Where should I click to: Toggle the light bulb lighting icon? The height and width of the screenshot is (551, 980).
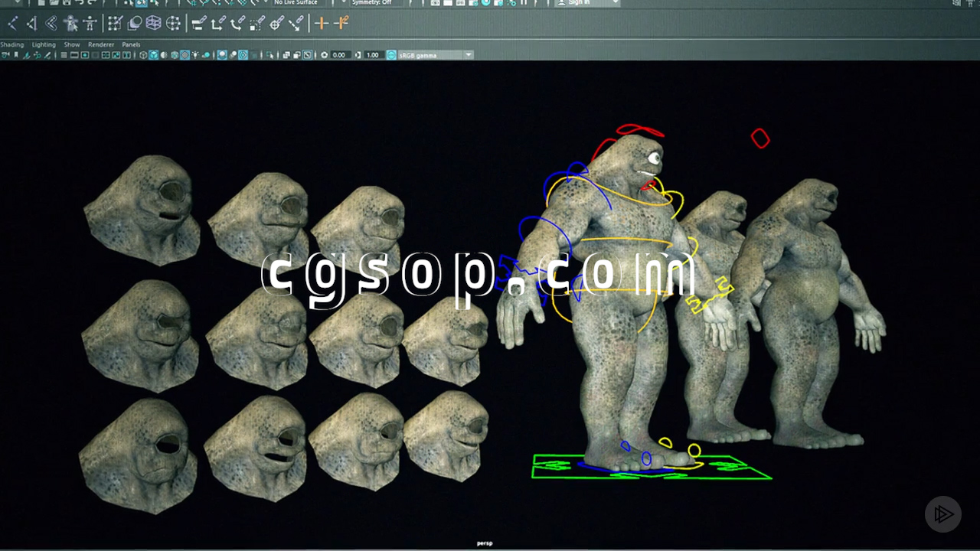tap(195, 55)
